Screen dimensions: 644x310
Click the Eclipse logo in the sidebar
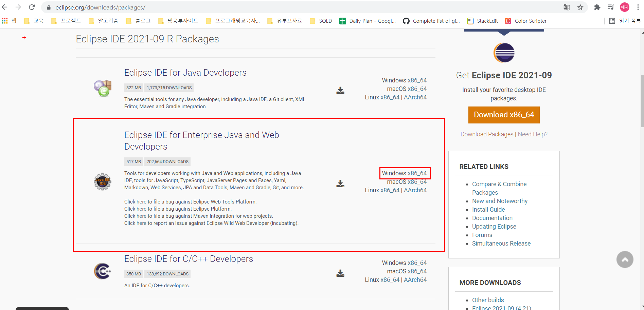[504, 53]
